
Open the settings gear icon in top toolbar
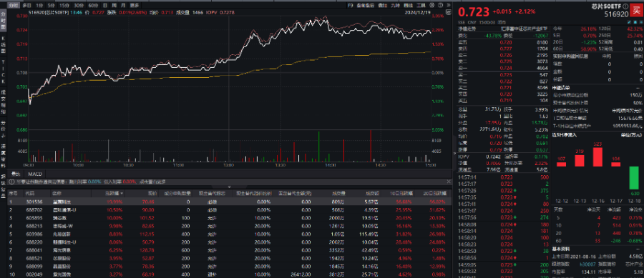[x=431, y=5]
